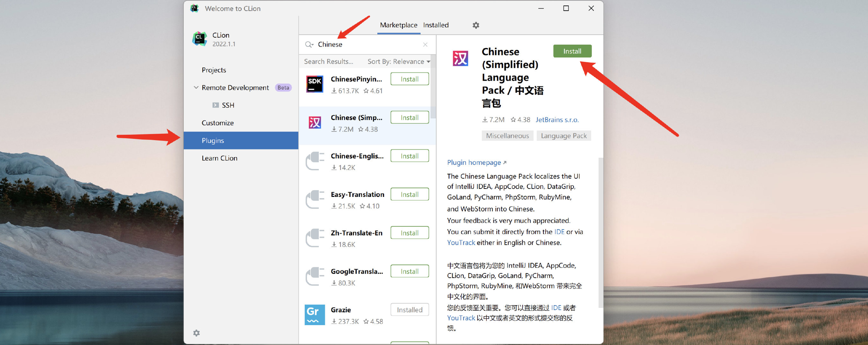Install ChinesePinyin plugin from list

point(410,79)
